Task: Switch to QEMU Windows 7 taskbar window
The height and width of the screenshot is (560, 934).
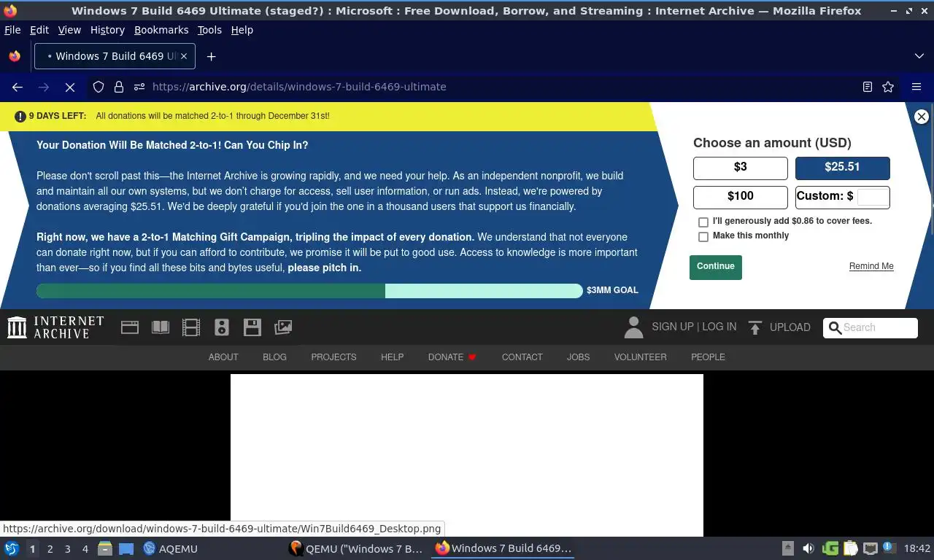Action: point(356,548)
